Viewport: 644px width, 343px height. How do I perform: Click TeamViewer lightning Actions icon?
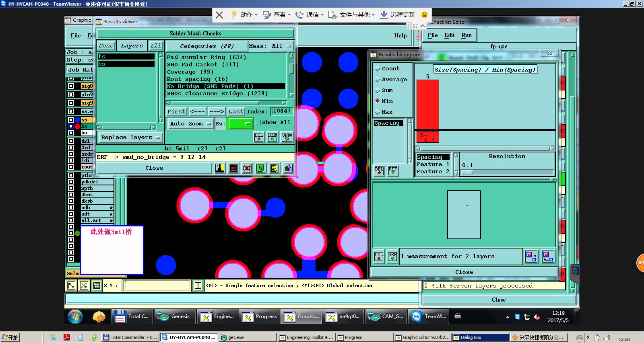(234, 15)
